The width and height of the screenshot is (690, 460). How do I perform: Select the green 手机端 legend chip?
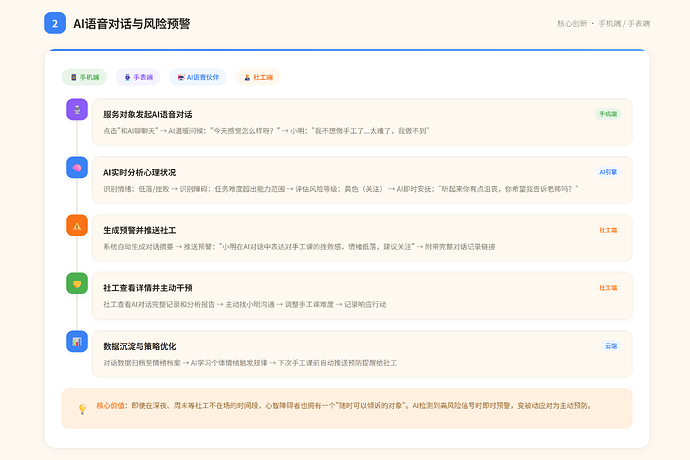point(84,77)
